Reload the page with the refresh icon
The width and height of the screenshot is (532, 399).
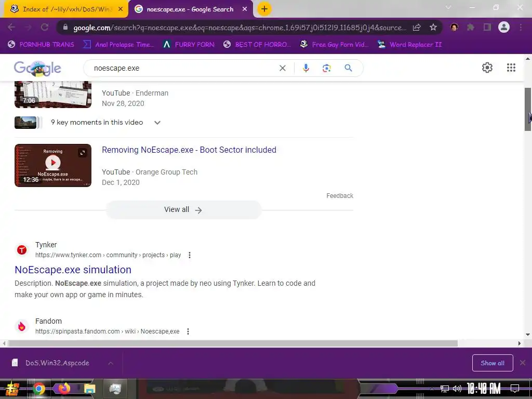[45, 28]
